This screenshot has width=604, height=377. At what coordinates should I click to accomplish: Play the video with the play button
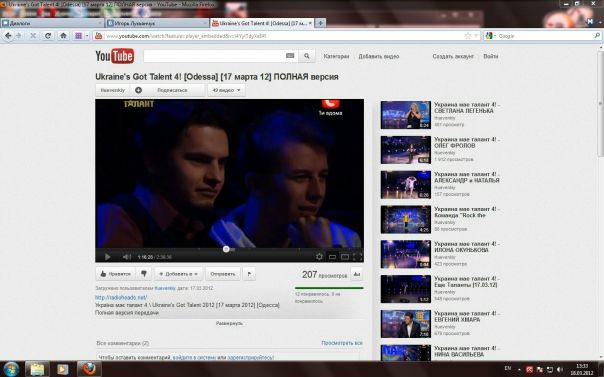tap(107, 257)
